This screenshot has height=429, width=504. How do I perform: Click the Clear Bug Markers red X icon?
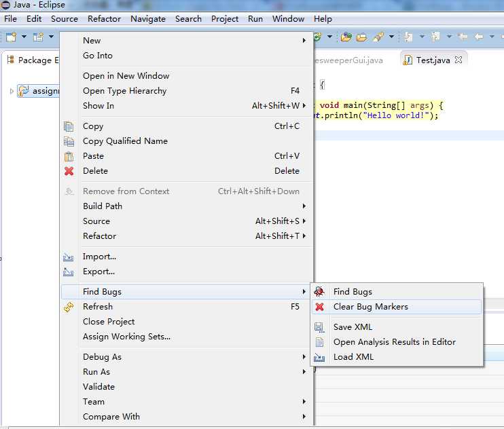click(x=319, y=307)
